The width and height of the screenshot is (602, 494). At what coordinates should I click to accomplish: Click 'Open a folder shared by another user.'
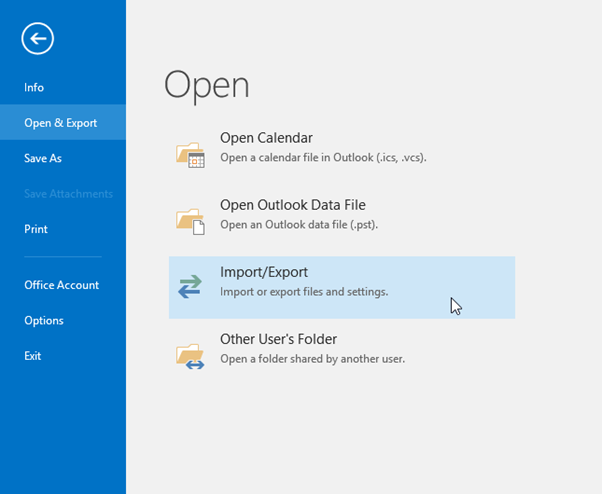[x=313, y=359]
